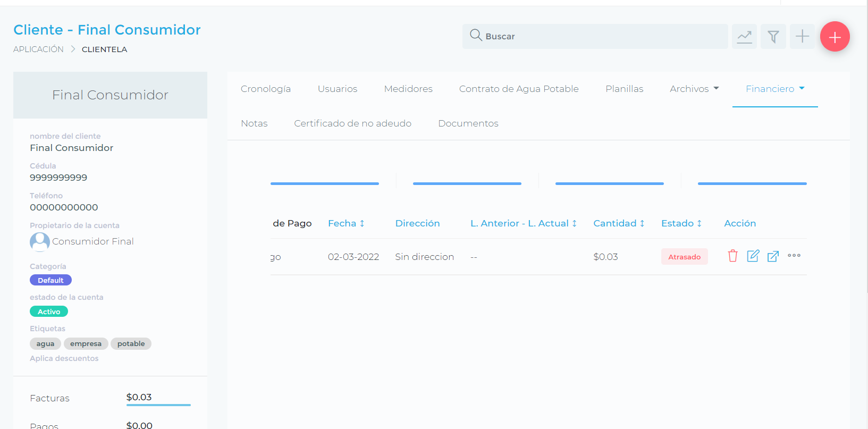Open the Planillas tab
868x429 pixels.
coord(624,89)
